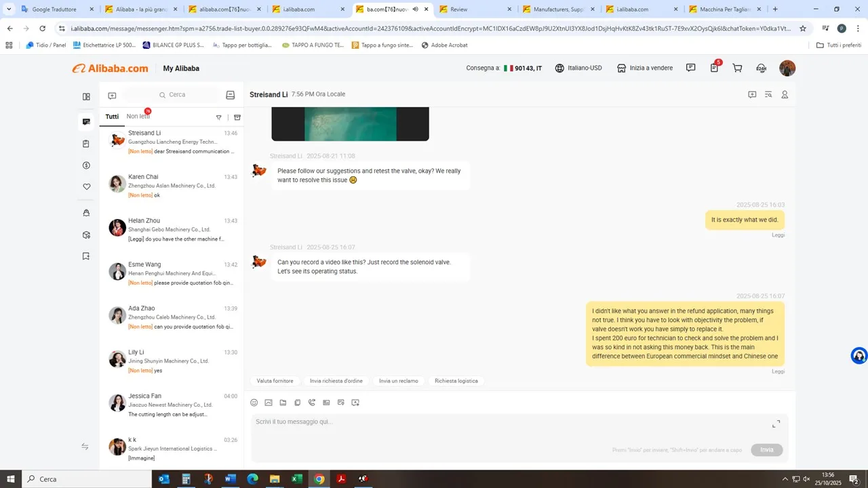Open the 24H customer support icon
The width and height of the screenshot is (868, 488).
(x=761, y=68)
